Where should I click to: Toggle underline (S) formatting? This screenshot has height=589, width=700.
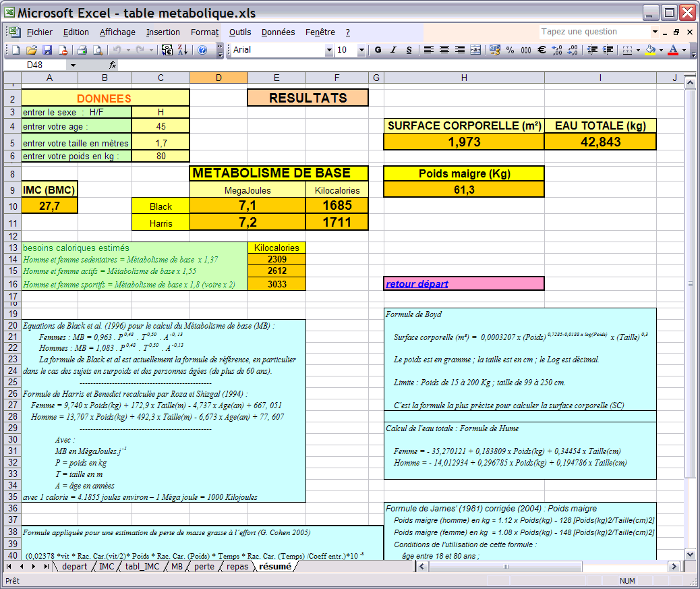coord(409,50)
